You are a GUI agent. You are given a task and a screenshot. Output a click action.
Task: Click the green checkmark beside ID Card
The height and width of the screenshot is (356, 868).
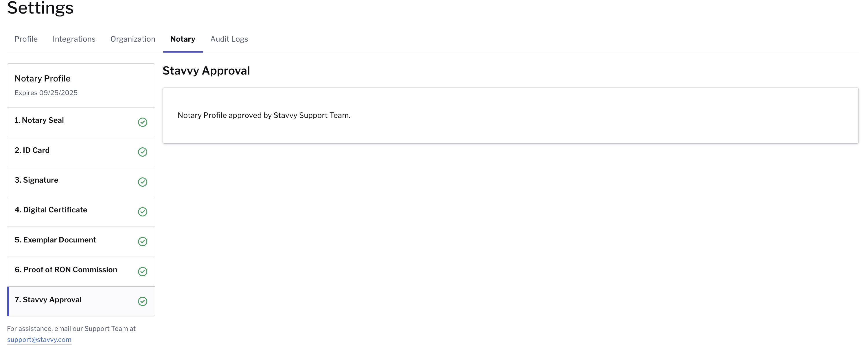click(143, 152)
